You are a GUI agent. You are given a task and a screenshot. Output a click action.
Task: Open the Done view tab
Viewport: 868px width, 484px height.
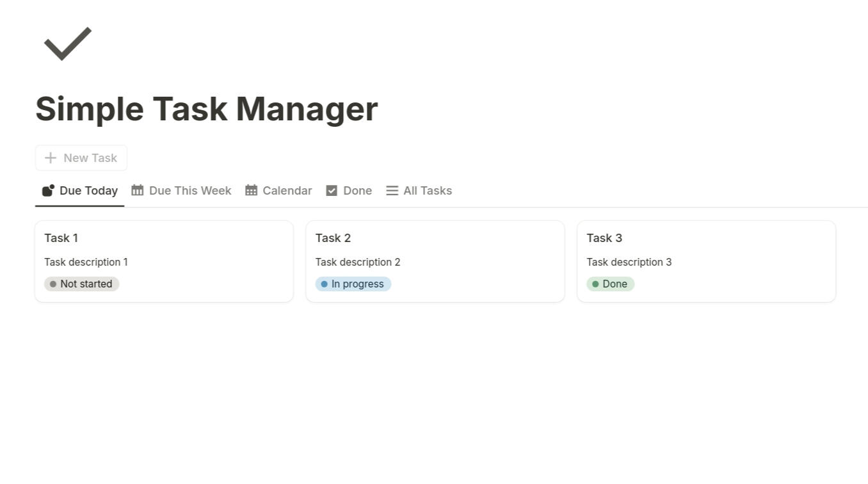[349, 190]
